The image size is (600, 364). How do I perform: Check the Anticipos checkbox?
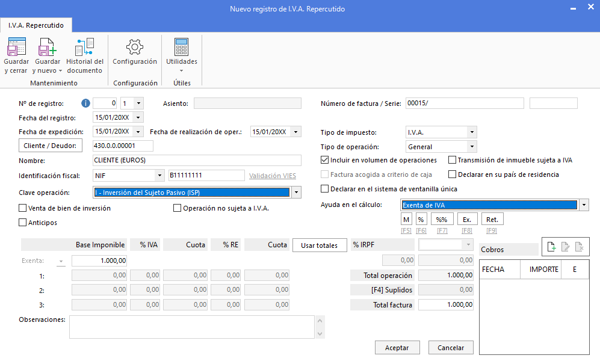(x=23, y=223)
